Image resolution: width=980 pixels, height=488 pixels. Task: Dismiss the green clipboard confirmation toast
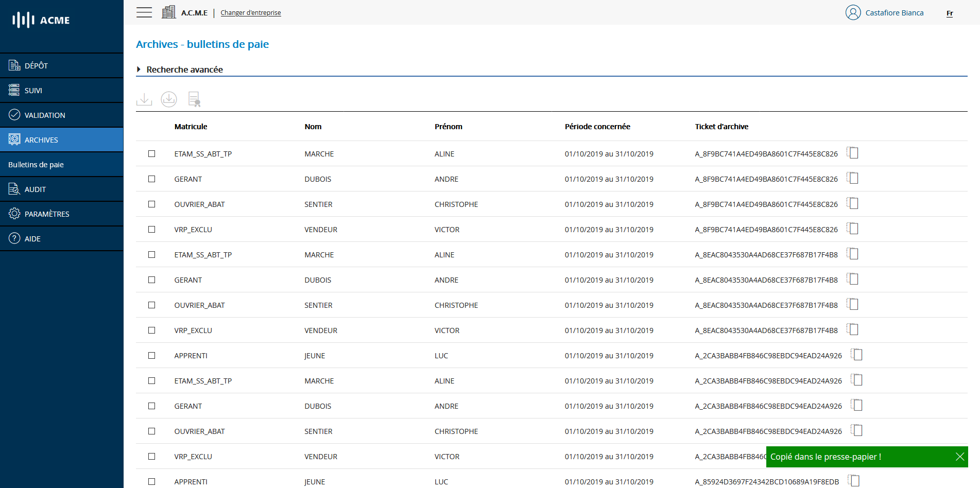click(x=960, y=457)
